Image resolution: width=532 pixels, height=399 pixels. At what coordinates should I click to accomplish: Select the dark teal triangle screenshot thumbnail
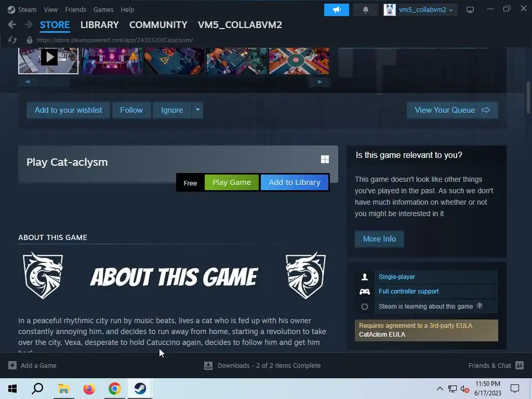point(175,60)
